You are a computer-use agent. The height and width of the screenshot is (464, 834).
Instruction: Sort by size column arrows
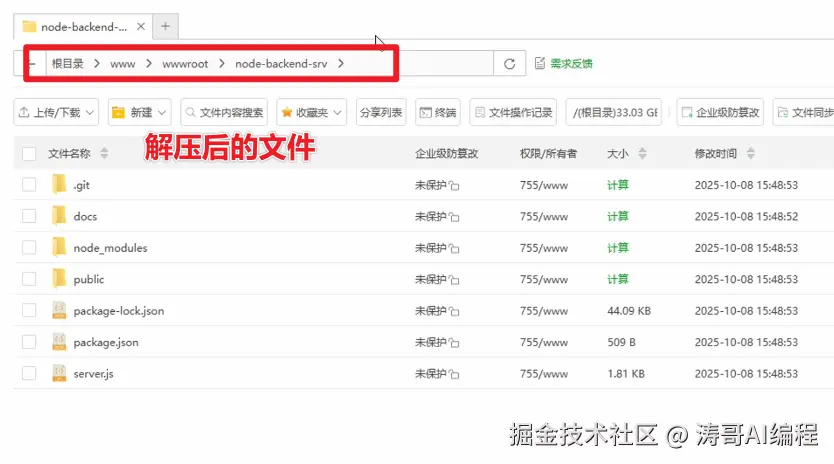point(643,154)
